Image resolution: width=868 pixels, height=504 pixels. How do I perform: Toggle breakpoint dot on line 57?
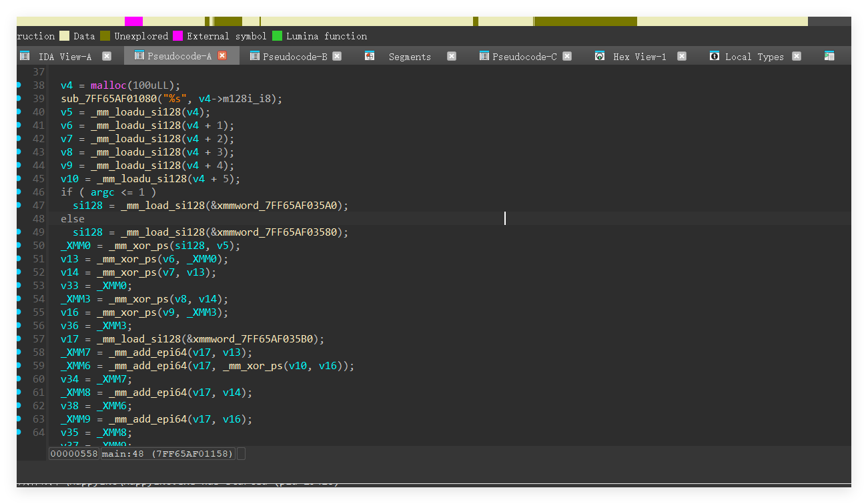coord(19,338)
